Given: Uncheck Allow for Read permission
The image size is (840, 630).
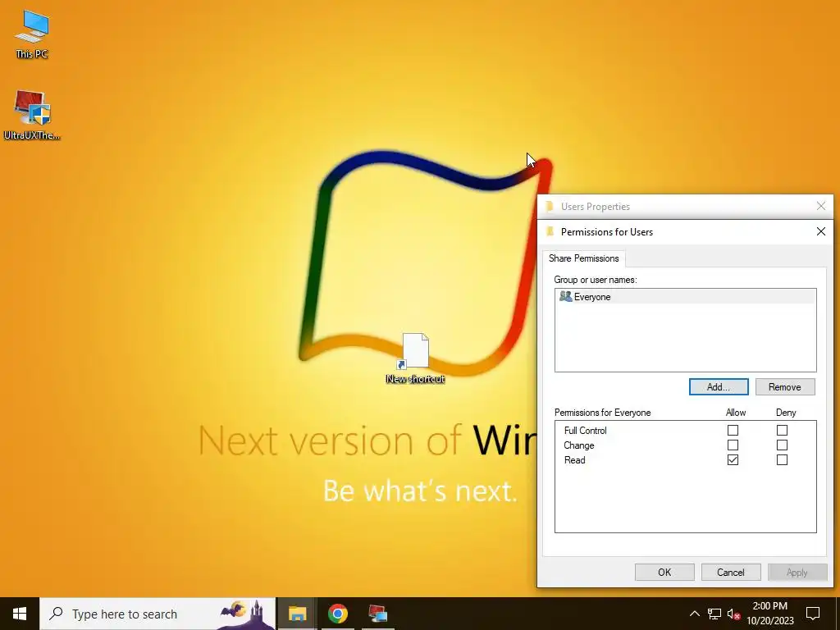Looking at the screenshot, I should tap(733, 459).
